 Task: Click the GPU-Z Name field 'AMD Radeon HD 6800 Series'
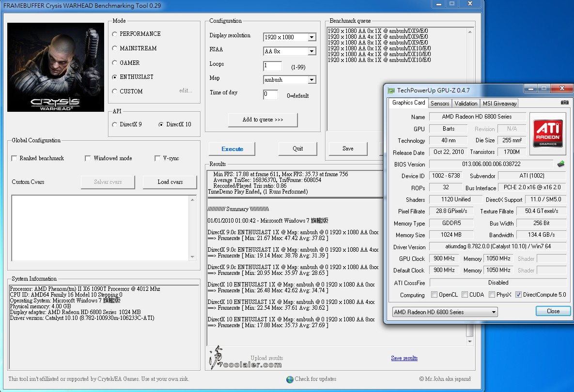point(477,117)
